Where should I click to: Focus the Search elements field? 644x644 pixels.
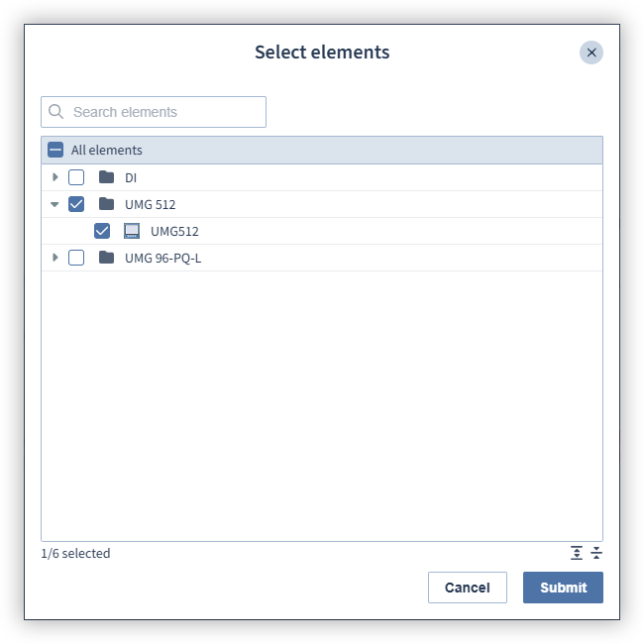coord(154,112)
